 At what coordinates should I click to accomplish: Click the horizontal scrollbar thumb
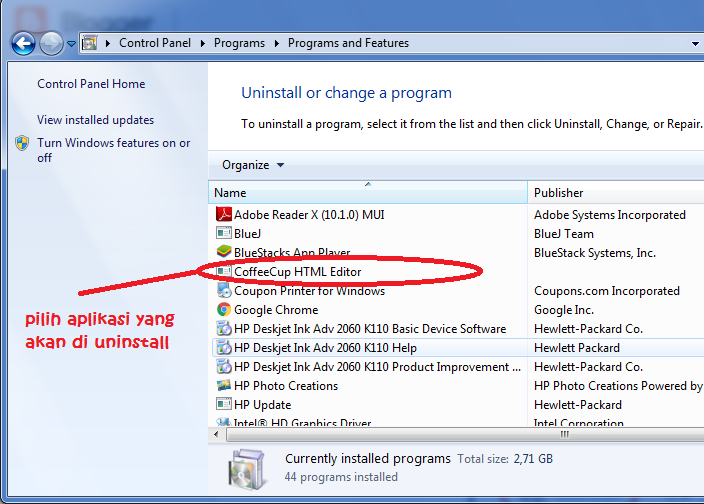coord(465,434)
